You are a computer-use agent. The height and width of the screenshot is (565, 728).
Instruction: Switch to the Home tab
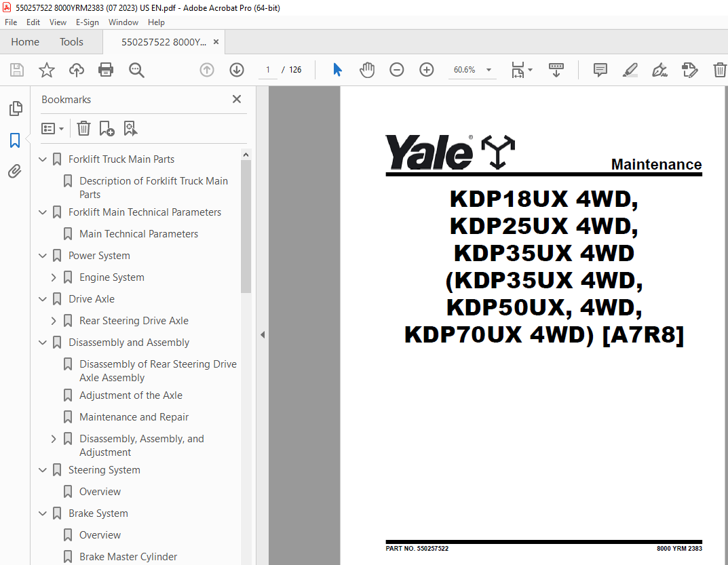click(x=25, y=42)
